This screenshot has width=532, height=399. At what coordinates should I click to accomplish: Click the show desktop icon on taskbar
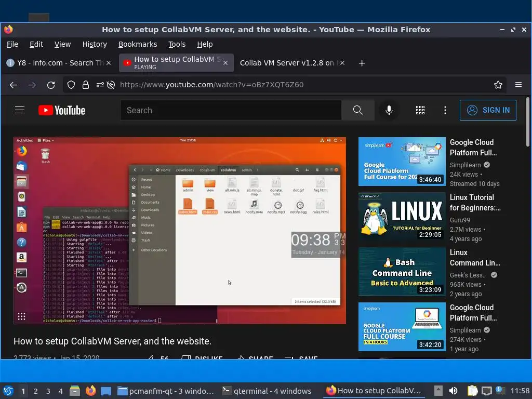[x=106, y=391]
